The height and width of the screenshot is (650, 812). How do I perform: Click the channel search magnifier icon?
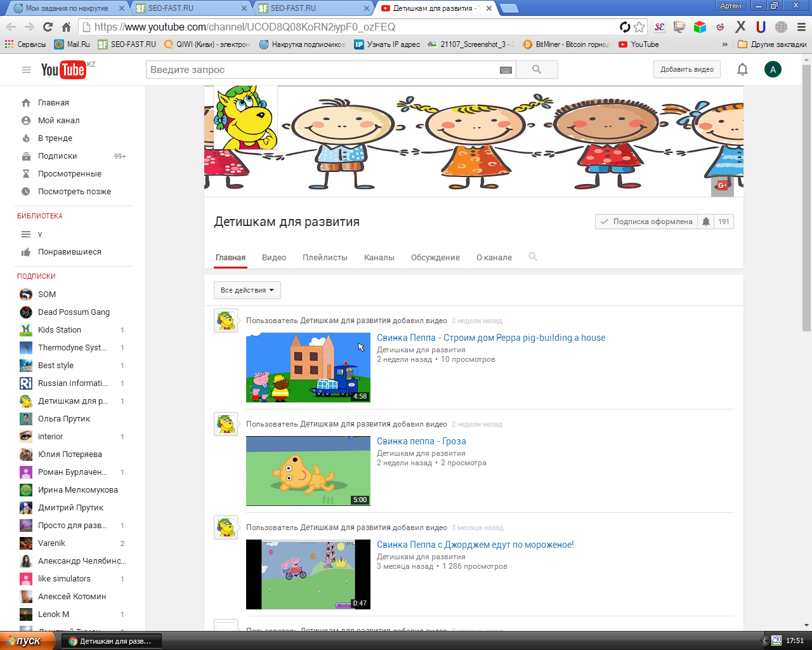click(x=533, y=257)
